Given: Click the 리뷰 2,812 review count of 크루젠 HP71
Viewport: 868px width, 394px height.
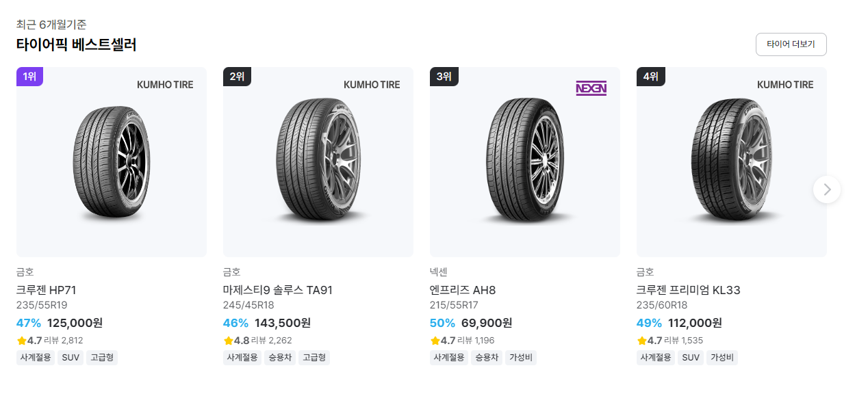Looking at the screenshot, I should point(63,340).
